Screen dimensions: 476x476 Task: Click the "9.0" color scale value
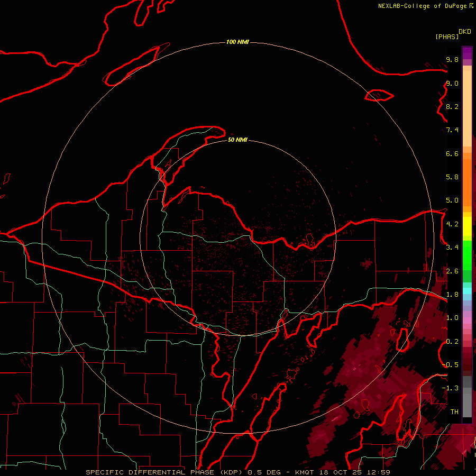point(452,83)
